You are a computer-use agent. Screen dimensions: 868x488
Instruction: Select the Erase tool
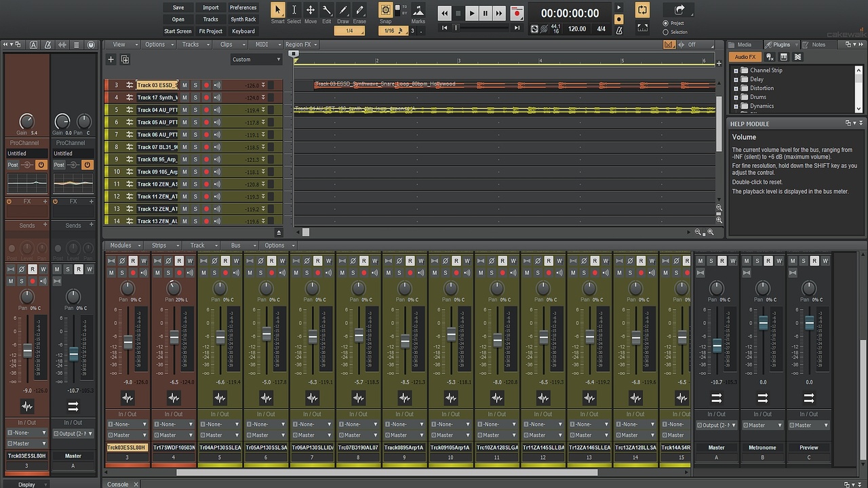click(359, 10)
